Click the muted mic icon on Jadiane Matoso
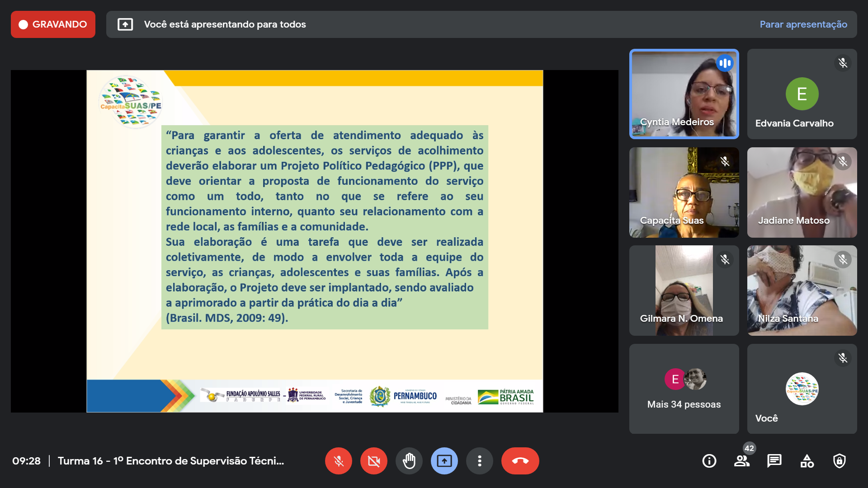Screen dimensions: 868x488 click(843, 161)
